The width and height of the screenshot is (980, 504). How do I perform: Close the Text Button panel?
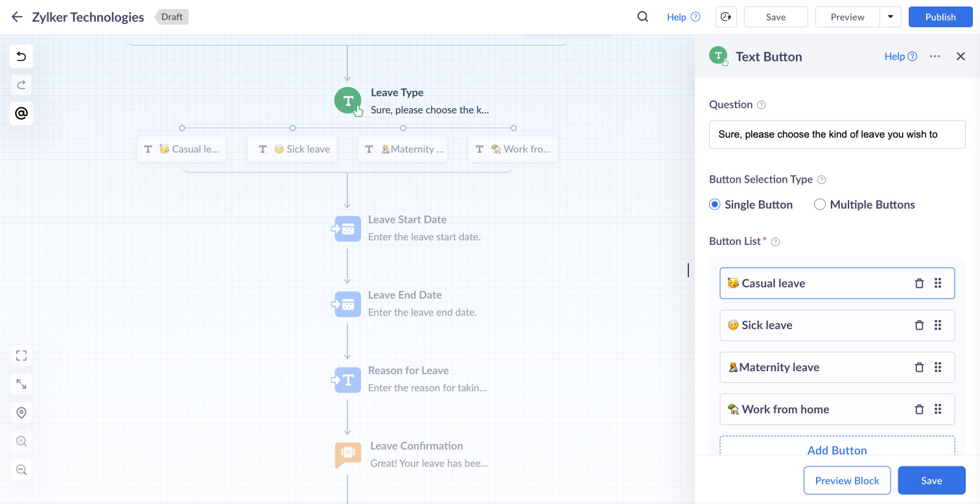click(x=961, y=56)
